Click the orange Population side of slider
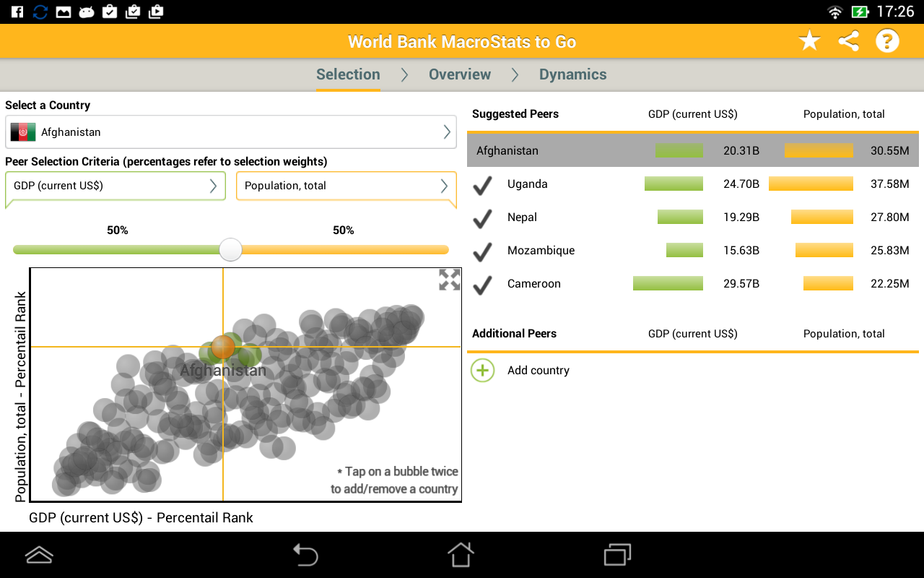 click(345, 250)
